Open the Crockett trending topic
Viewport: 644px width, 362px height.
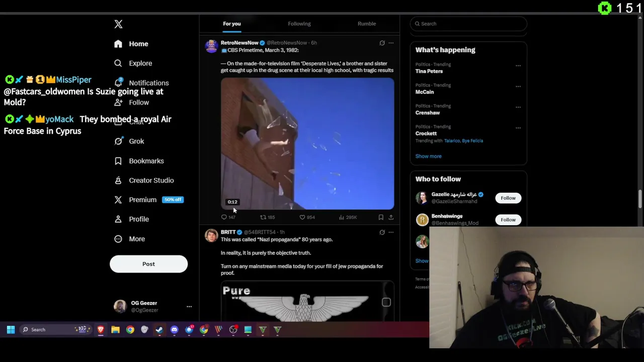[x=426, y=134]
